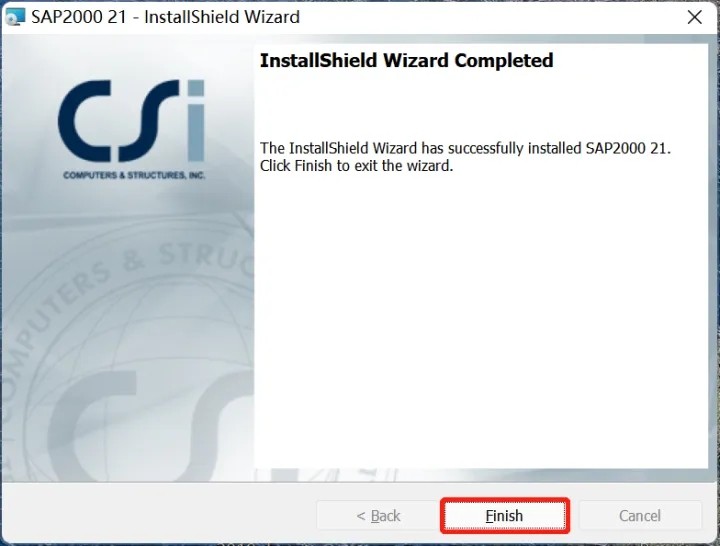Click the SAP2000 21 title bar text
The image size is (720, 546).
click(x=165, y=17)
